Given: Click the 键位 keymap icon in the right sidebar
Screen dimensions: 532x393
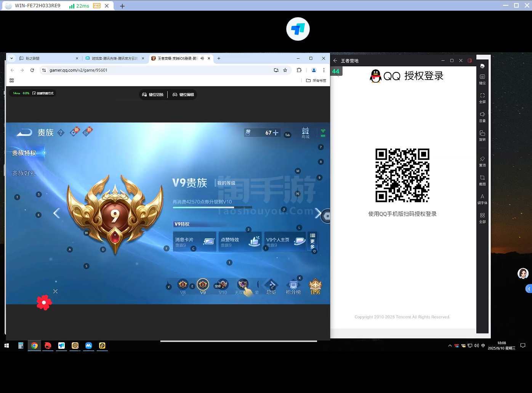Looking at the screenshot, I should coord(482,79).
